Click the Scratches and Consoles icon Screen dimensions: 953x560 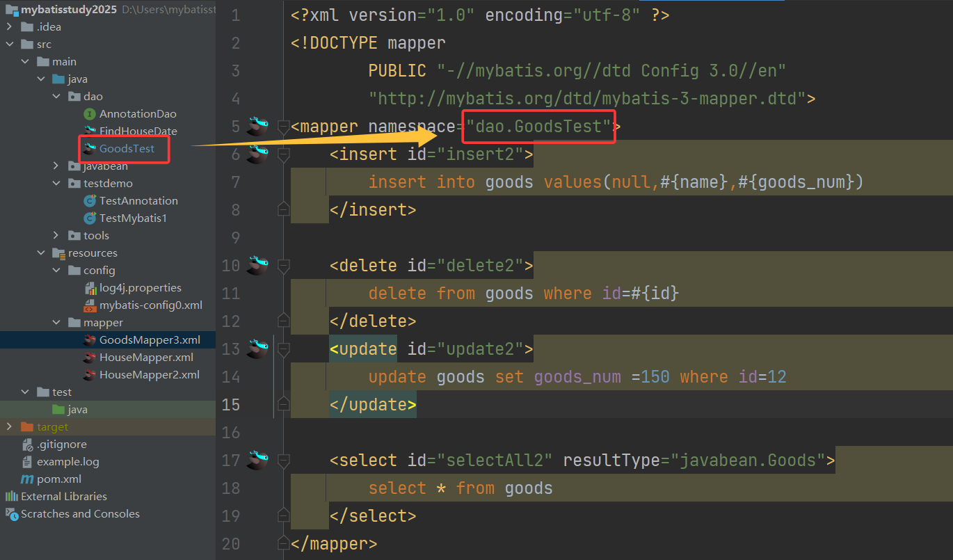pyautogui.click(x=12, y=513)
